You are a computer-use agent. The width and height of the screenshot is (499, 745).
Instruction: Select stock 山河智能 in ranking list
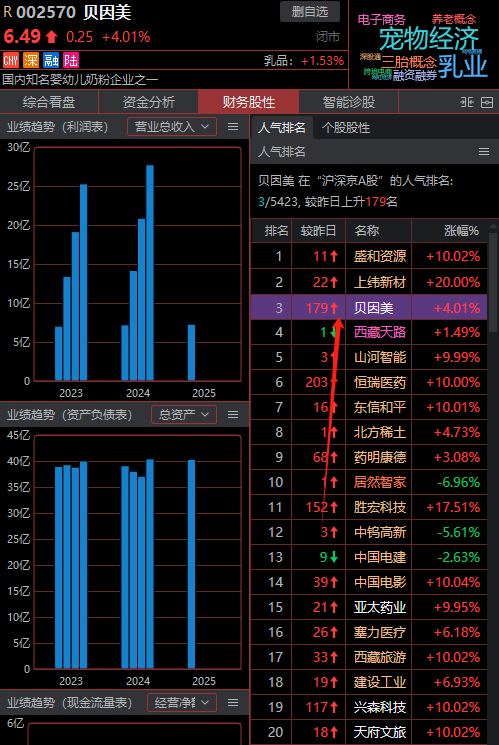[x=380, y=357]
